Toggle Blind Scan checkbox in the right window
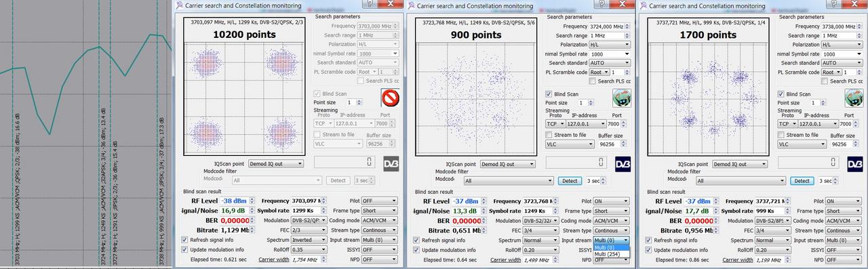The image size is (868, 269). click(x=781, y=94)
